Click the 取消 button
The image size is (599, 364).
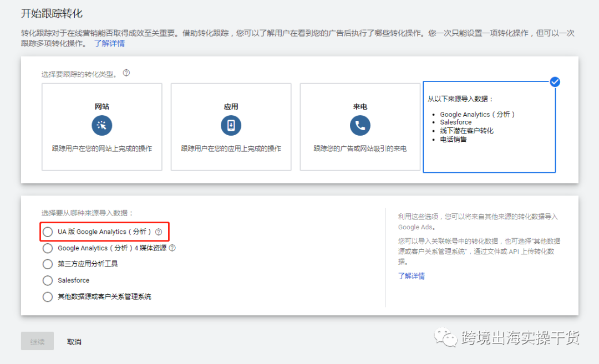(74, 341)
